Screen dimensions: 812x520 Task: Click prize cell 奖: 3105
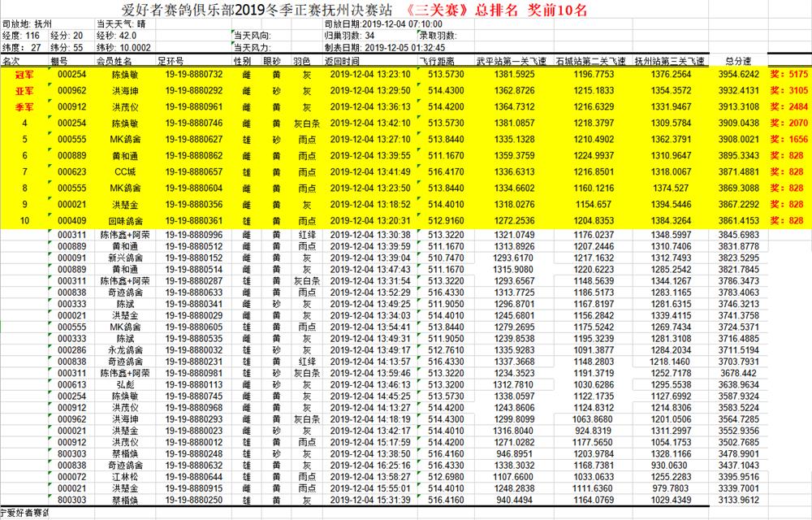click(788, 91)
